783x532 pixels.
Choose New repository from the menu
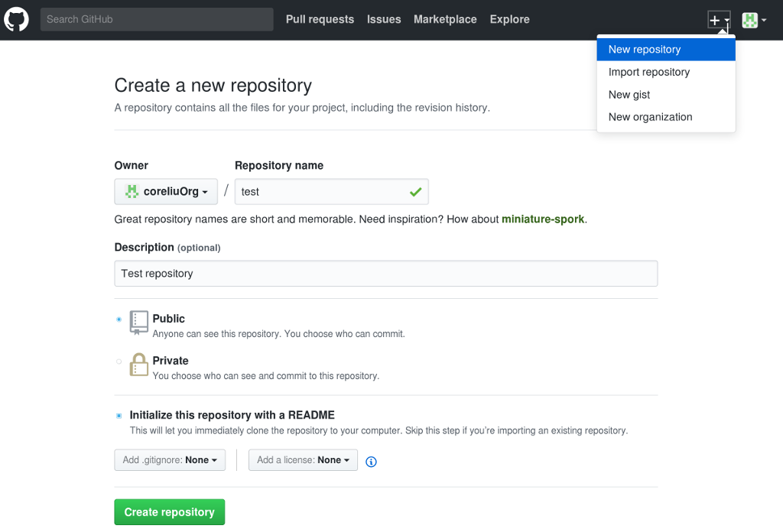tap(666, 50)
